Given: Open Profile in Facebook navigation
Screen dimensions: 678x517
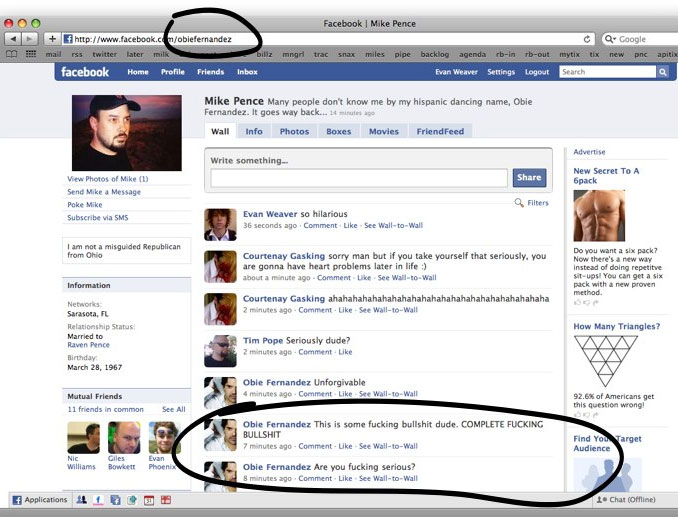Looking at the screenshot, I should point(173,72).
